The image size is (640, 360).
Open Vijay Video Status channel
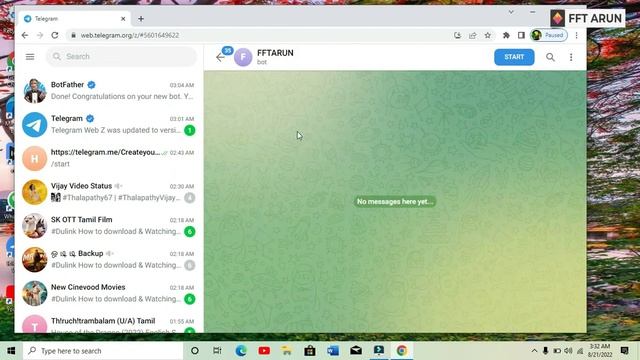point(109,192)
